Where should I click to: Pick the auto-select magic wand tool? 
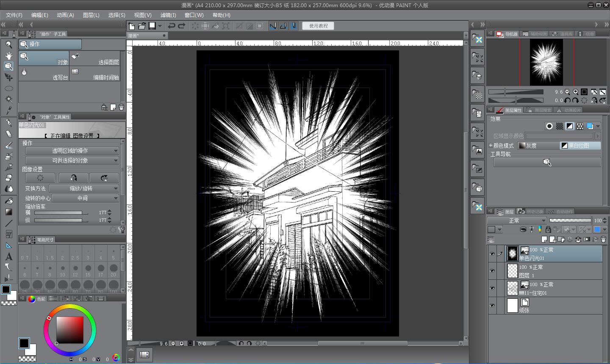[x=8, y=99]
